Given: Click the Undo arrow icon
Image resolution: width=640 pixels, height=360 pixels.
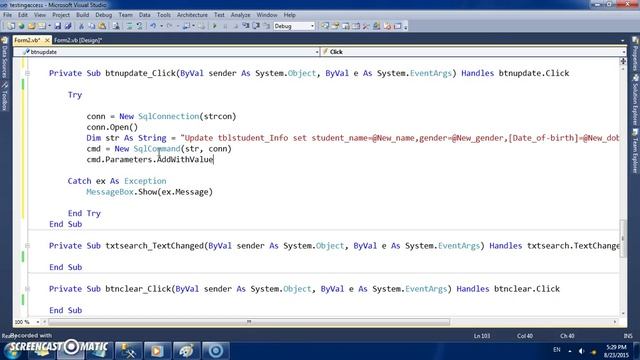Looking at the screenshot, I should 153,26.
